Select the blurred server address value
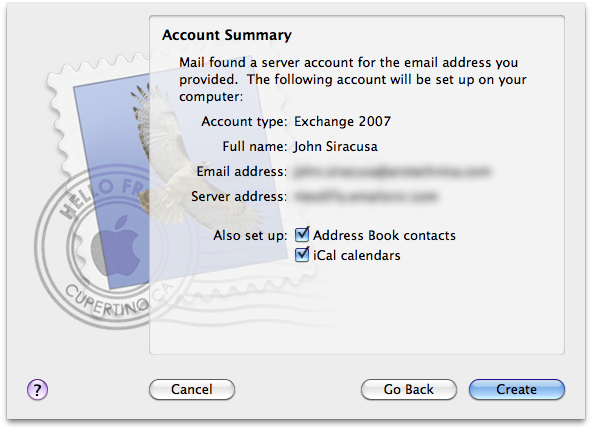The height and width of the screenshot is (430, 592). coord(365,196)
